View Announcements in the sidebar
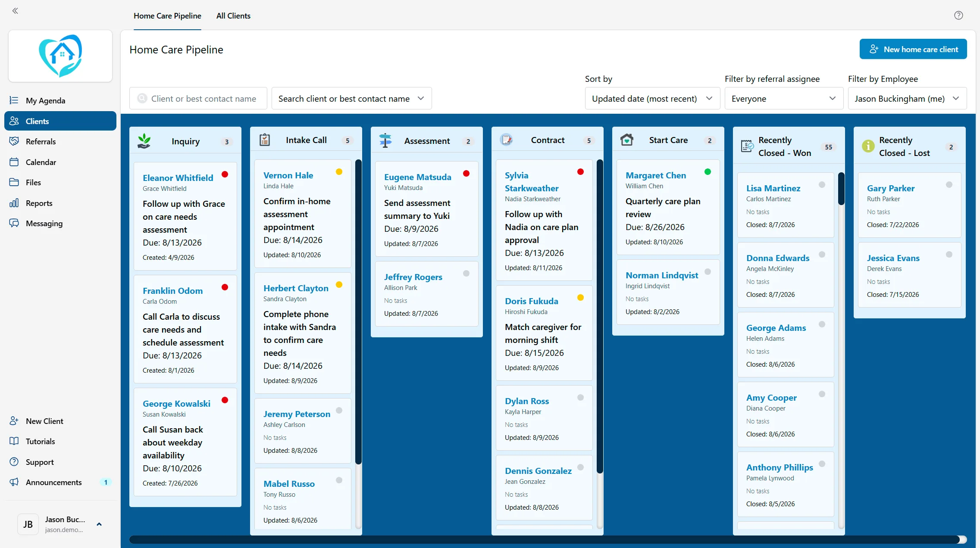This screenshot has height=548, width=980. click(60, 482)
